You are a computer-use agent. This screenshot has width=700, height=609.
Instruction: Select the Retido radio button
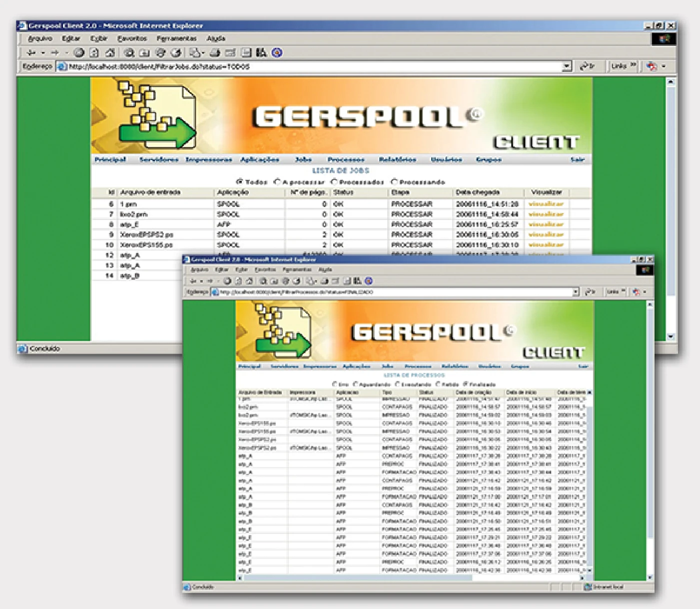[x=438, y=384]
